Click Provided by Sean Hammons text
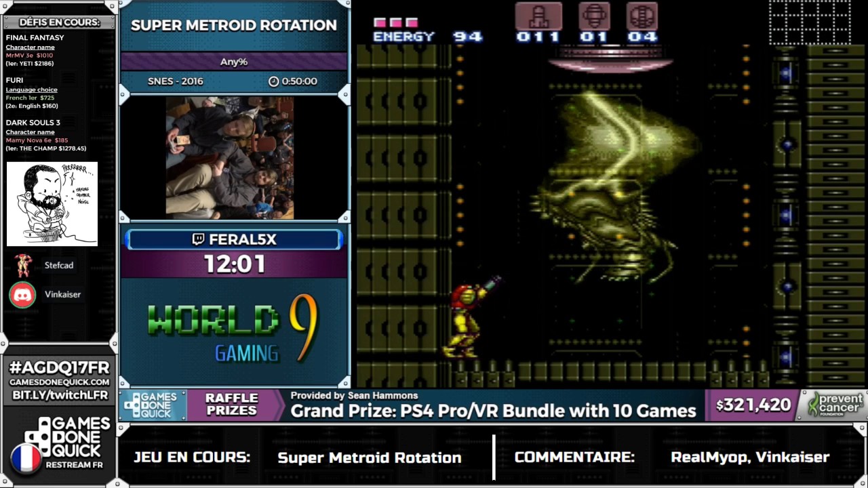This screenshot has width=868, height=488. [354, 396]
